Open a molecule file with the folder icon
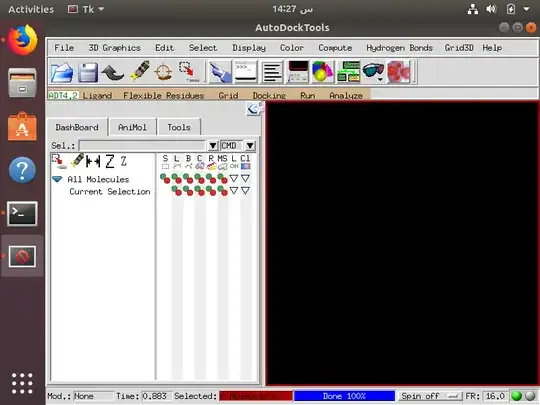This screenshot has height=405, width=540. pos(62,72)
